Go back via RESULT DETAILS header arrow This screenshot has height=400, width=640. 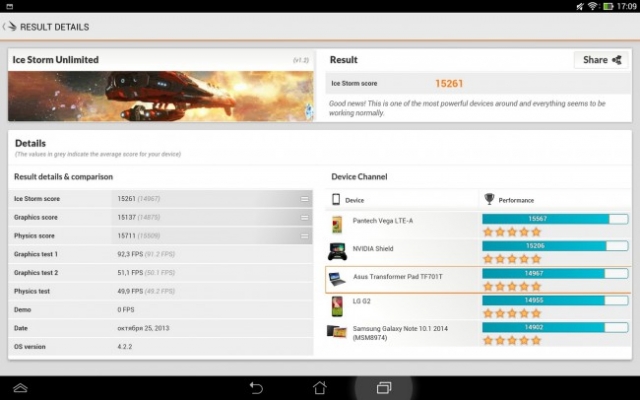(x=12, y=27)
